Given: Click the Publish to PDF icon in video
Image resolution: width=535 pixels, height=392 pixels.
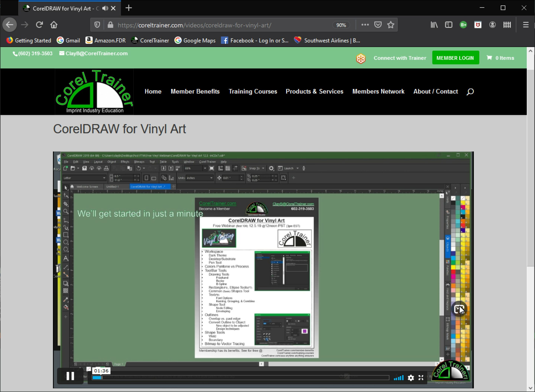Looking at the screenshot, I should tap(178, 168).
